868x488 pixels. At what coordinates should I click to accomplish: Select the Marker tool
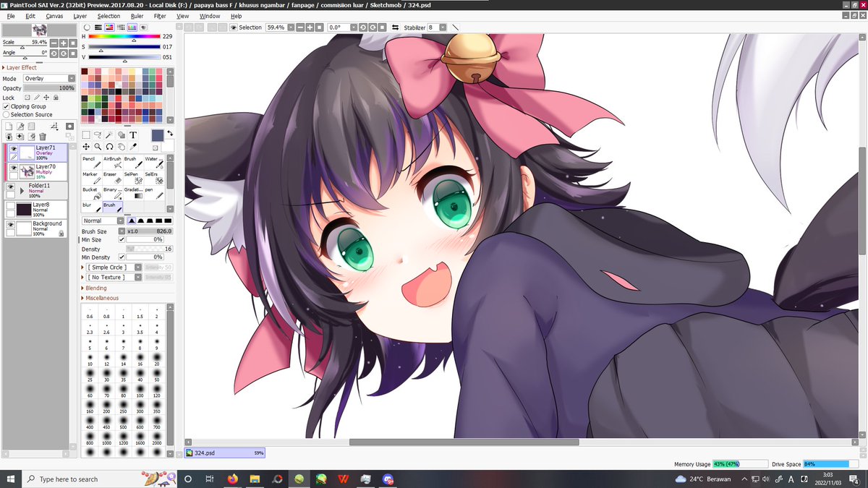pos(91,178)
